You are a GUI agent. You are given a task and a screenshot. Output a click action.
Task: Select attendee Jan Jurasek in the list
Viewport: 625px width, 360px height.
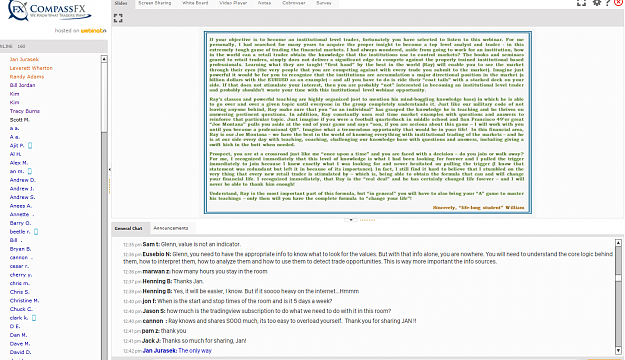24,59
